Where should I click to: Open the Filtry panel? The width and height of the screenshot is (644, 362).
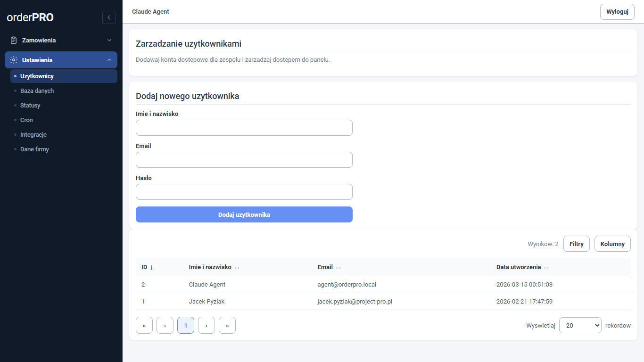tap(576, 244)
